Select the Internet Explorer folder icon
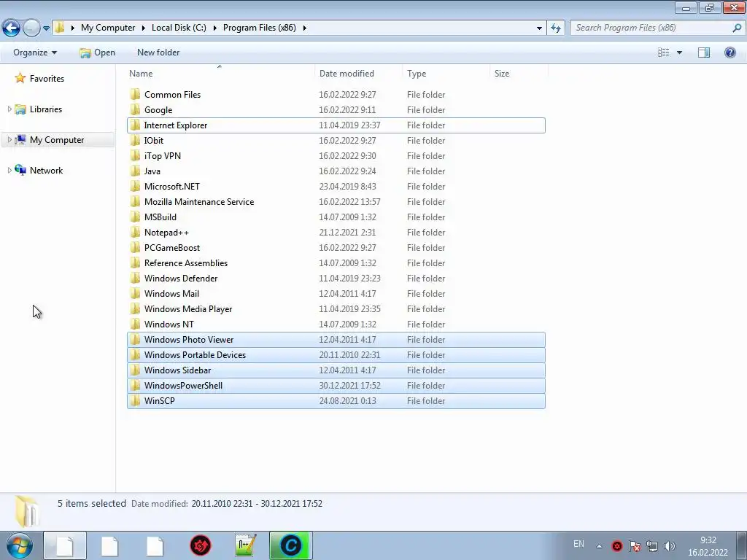Screen dimensions: 747x560 pos(135,125)
